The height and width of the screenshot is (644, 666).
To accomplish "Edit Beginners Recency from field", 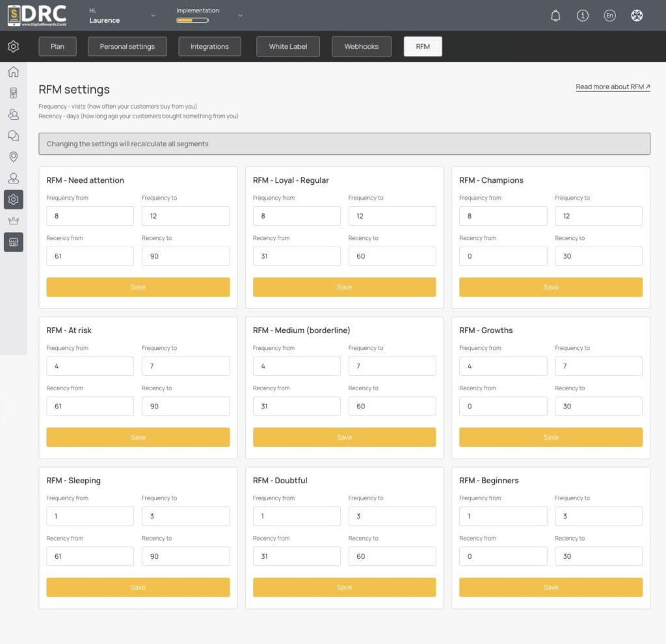I will (503, 556).
